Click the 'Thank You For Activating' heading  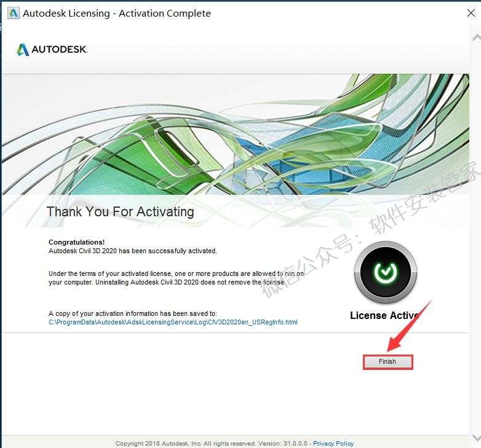121,212
